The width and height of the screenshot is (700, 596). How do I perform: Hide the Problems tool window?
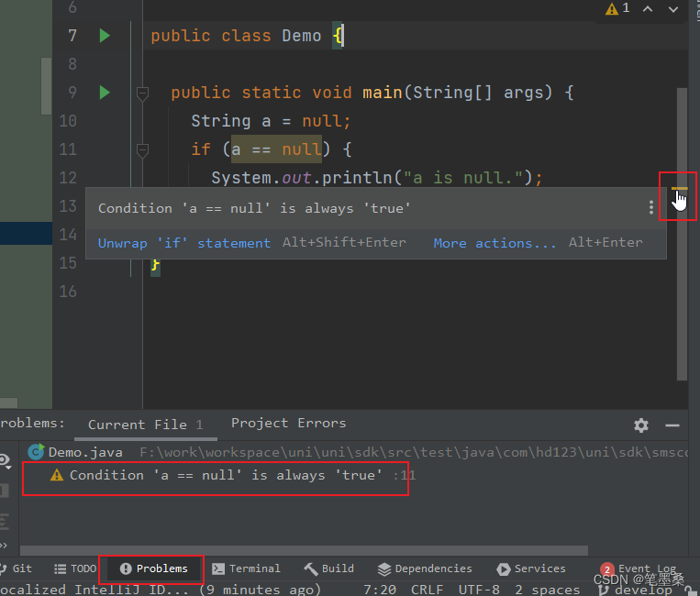pos(672,425)
